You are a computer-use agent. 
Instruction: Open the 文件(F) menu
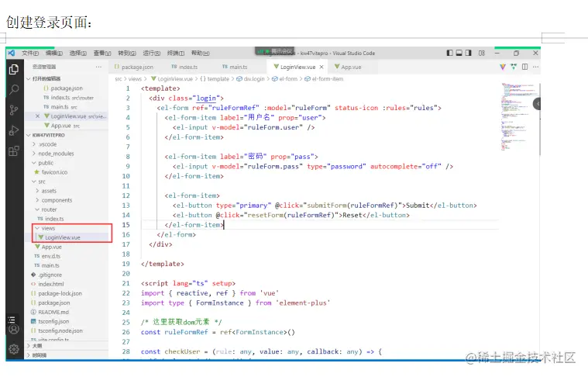coord(30,53)
